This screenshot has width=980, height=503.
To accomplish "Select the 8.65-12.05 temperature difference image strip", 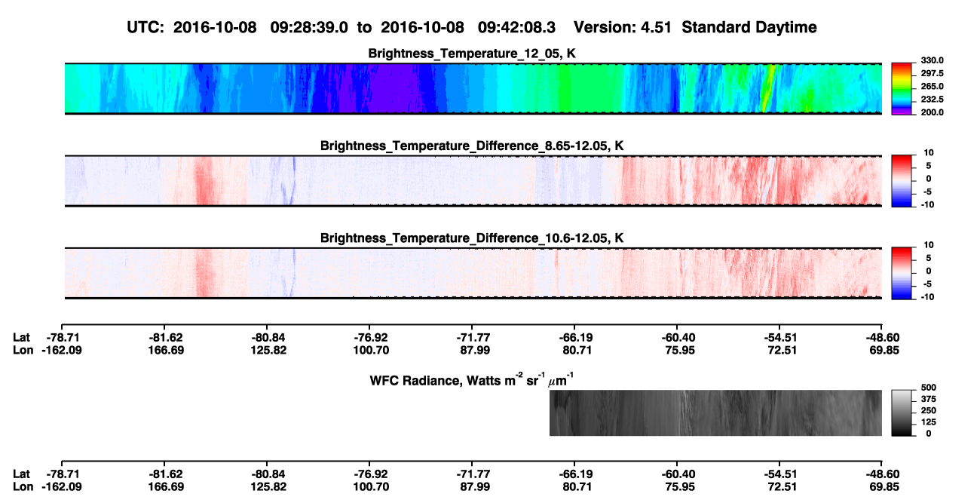I will (x=473, y=180).
